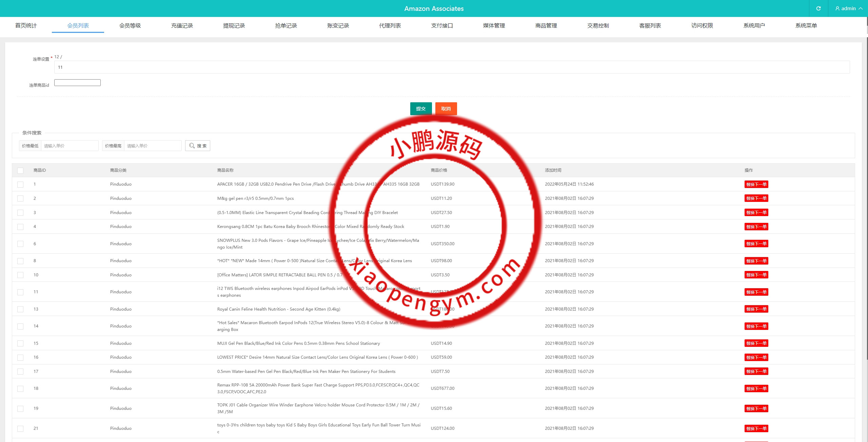868x442 pixels.
Task: Check the box for product ID 10
Action: 20,275
